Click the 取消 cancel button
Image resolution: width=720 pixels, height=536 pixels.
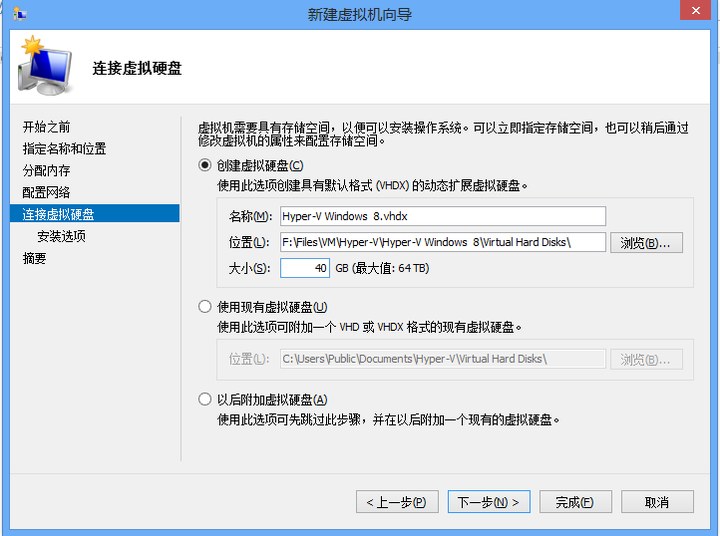657,502
